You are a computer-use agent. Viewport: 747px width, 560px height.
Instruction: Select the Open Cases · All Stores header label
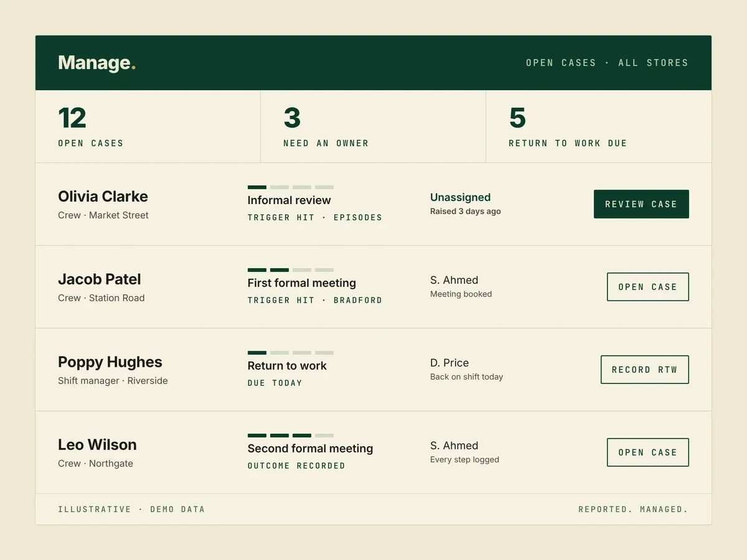pyautogui.click(x=607, y=63)
